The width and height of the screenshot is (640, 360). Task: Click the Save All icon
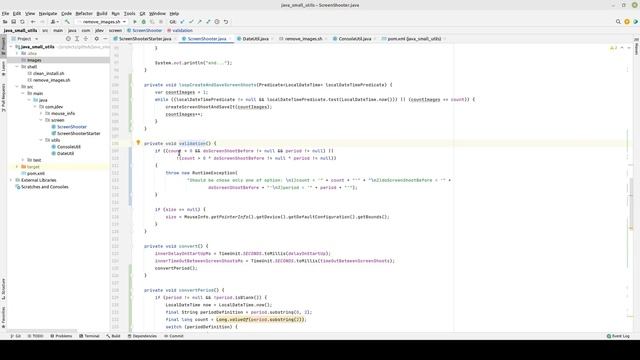[x=13, y=22]
